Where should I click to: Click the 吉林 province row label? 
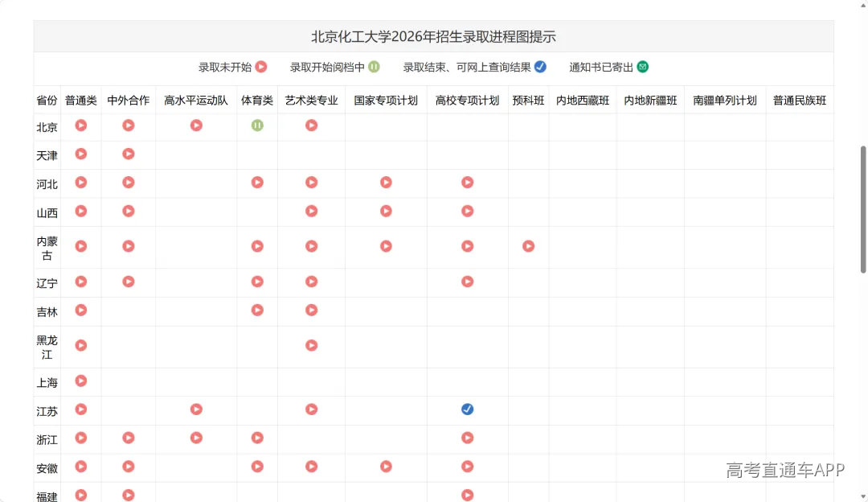(x=47, y=312)
